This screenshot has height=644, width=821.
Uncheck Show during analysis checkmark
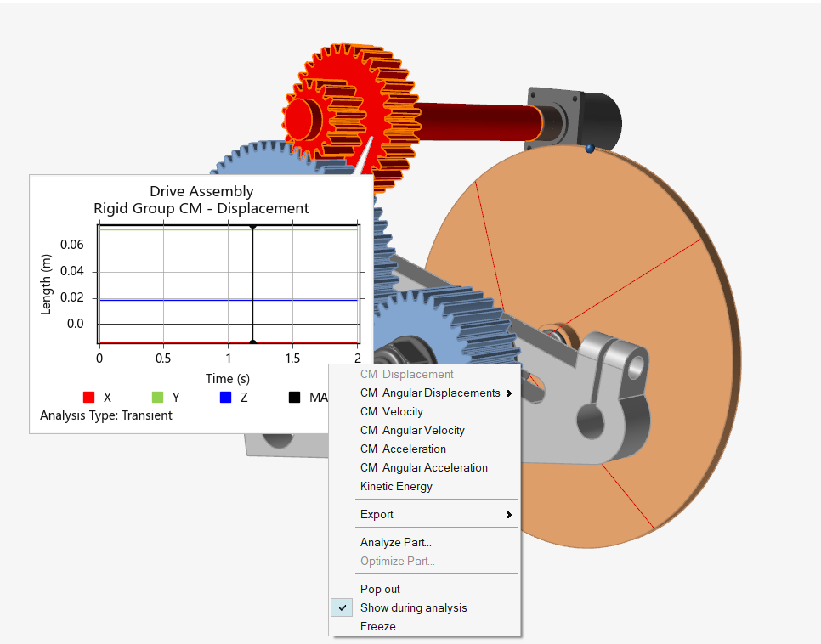pos(343,608)
